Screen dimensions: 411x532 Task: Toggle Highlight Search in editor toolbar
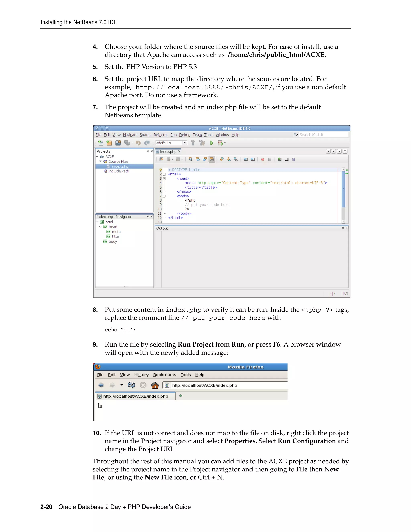(212, 159)
